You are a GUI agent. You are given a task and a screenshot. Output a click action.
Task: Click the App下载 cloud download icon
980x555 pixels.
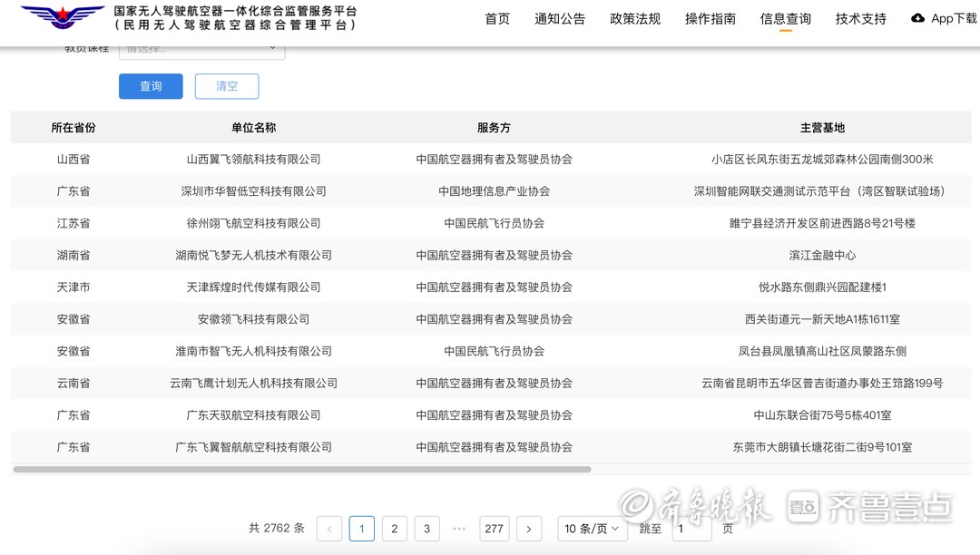(x=917, y=18)
